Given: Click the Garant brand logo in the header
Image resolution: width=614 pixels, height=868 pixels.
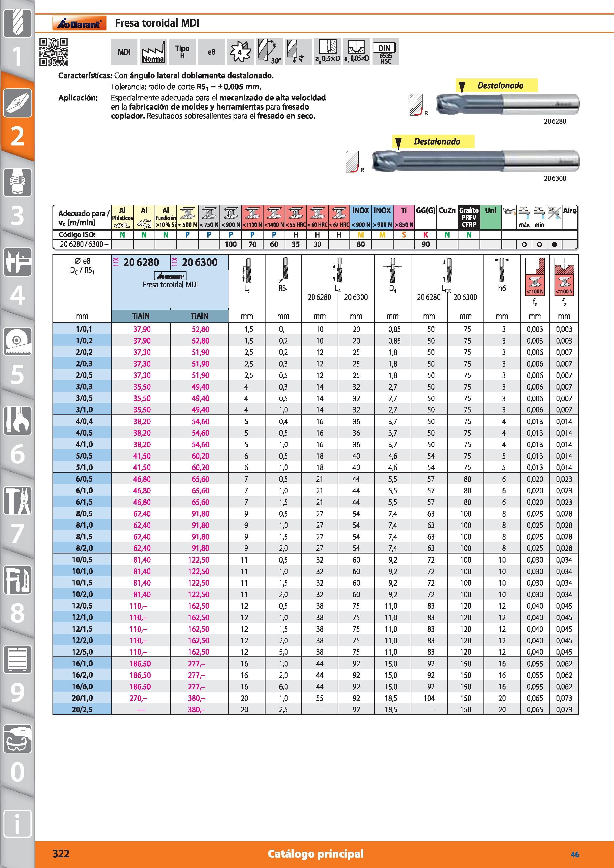Looking at the screenshot, I should point(79,24).
